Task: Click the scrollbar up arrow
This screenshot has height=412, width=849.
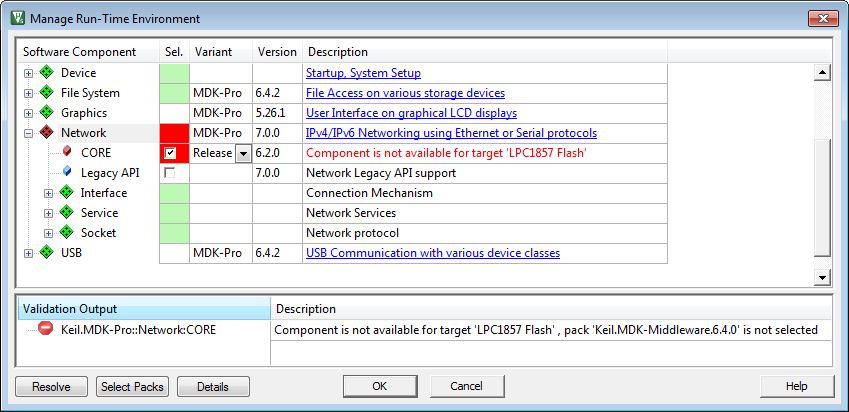Action: pyautogui.click(x=822, y=73)
